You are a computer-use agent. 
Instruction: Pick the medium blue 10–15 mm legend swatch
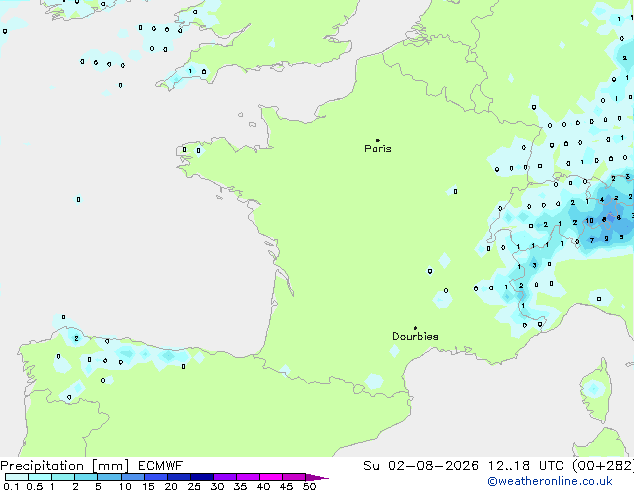pos(133,477)
